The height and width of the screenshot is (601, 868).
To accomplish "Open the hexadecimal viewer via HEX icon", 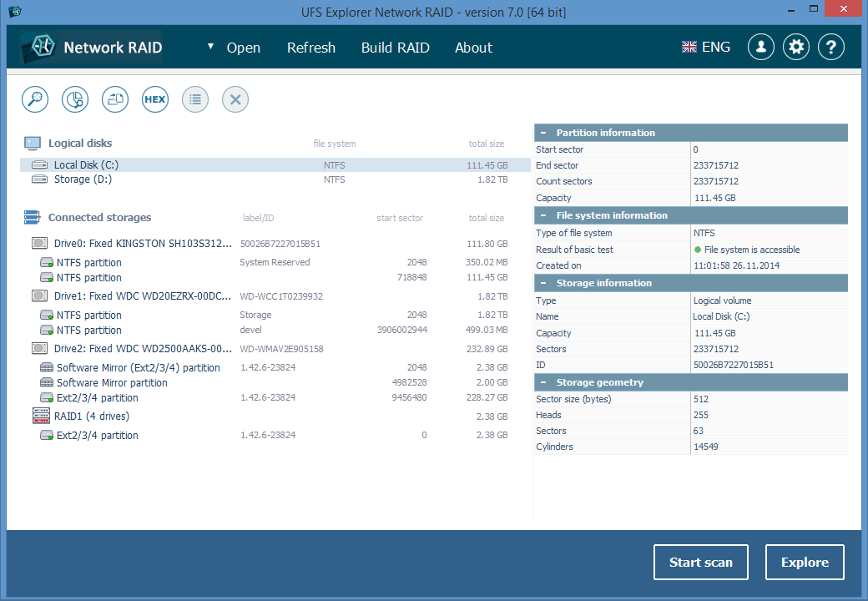I will [154, 98].
